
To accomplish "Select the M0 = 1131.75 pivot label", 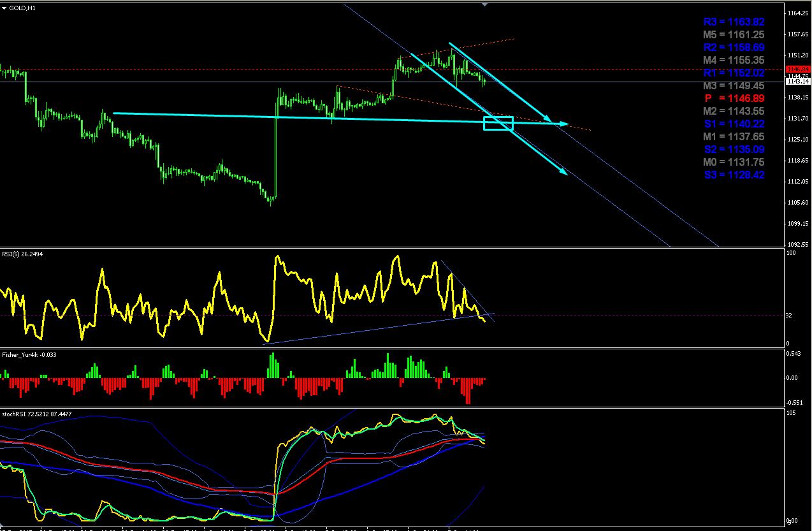I will [x=734, y=162].
